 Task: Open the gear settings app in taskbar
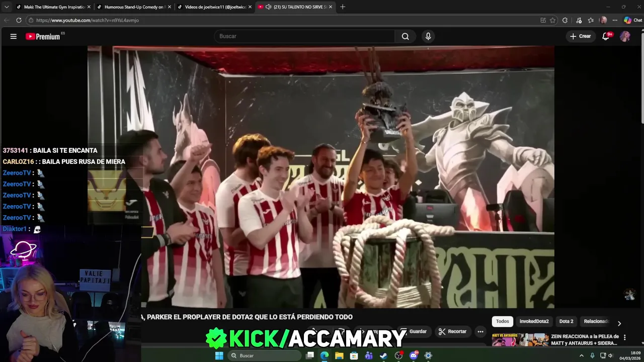tap(428, 355)
